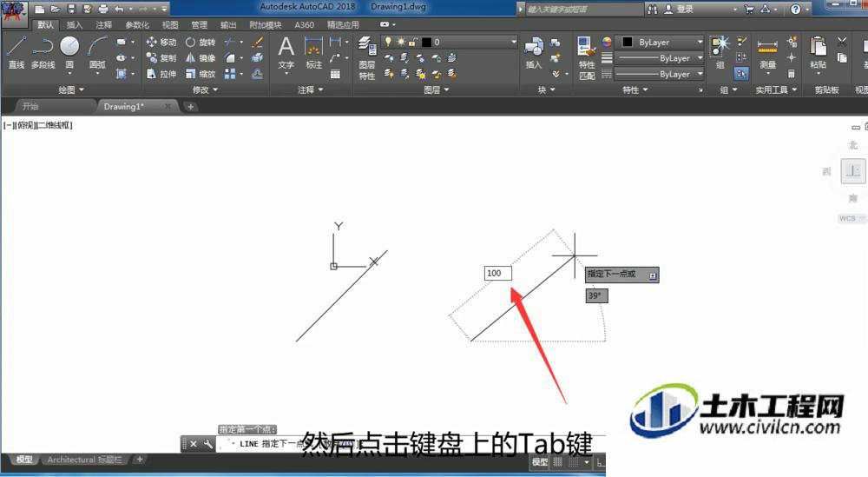Image resolution: width=868 pixels, height=477 pixels.
Task: Expand the Properties (特性) panel
Action: 635,89
